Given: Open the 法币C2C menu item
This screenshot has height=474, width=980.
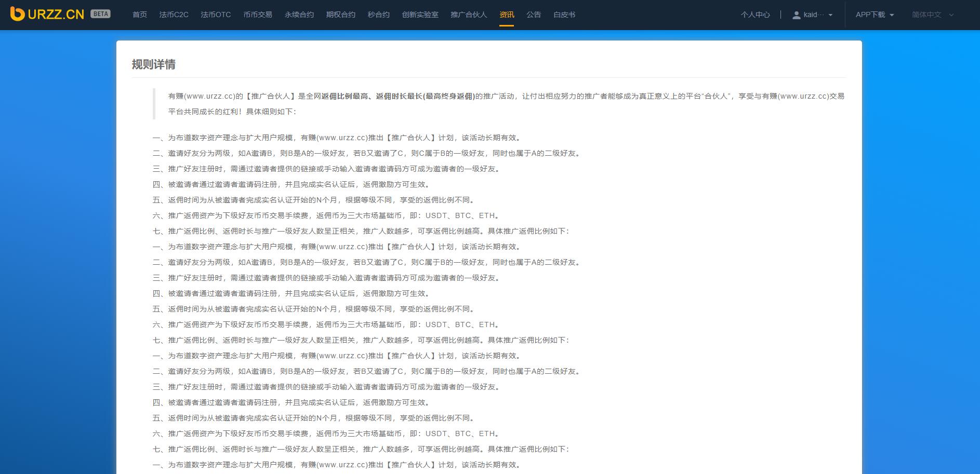Looking at the screenshot, I should 174,15.
